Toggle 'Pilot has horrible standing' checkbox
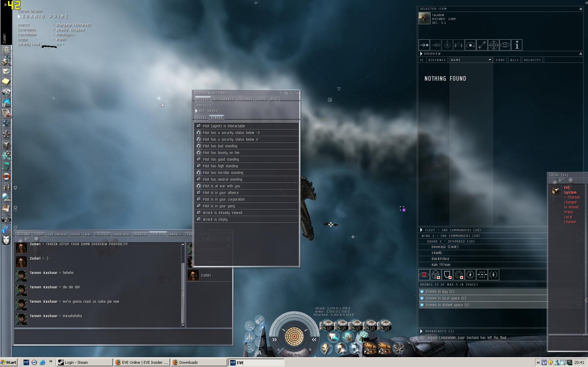Screen dimensions: 588x367 [199, 173]
